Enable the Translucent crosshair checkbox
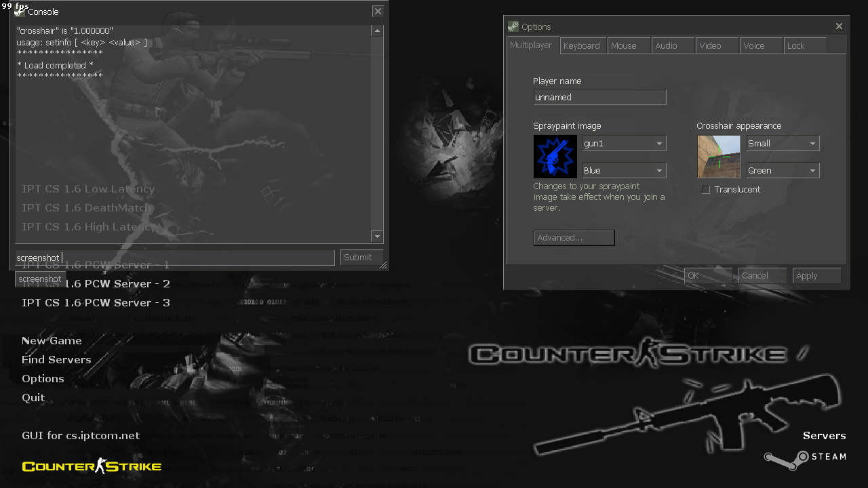Viewport: 868px width, 488px height. pos(706,190)
